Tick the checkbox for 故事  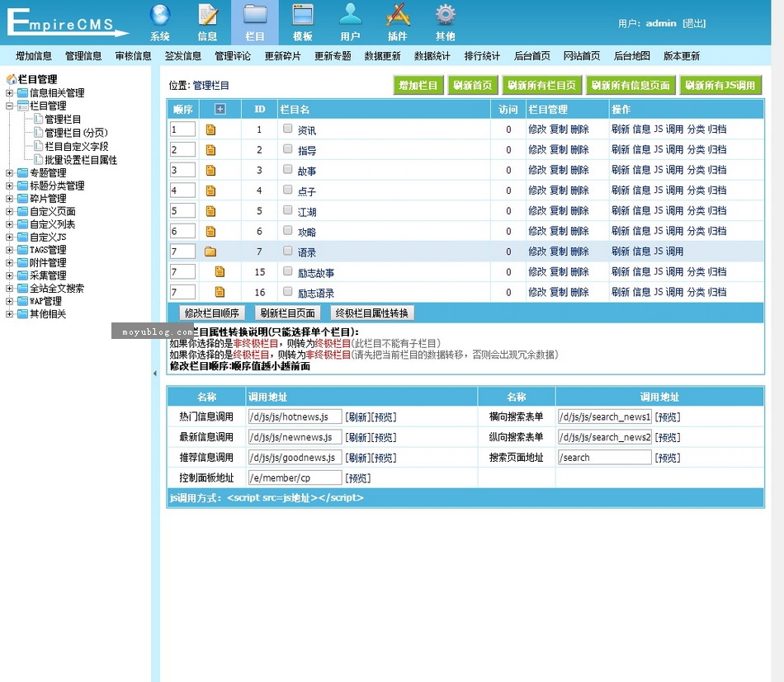click(287, 169)
